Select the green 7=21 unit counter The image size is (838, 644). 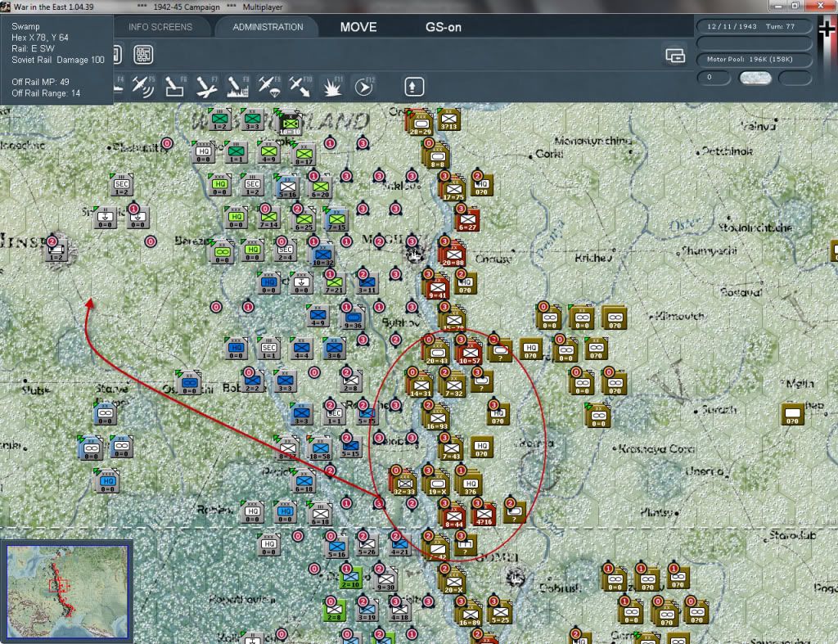click(x=335, y=282)
